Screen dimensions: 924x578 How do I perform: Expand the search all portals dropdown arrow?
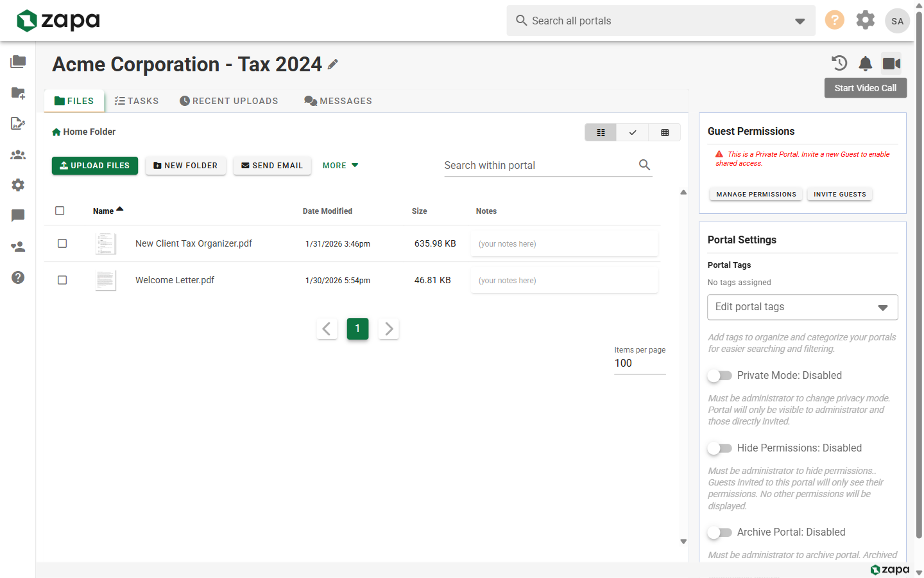point(800,21)
